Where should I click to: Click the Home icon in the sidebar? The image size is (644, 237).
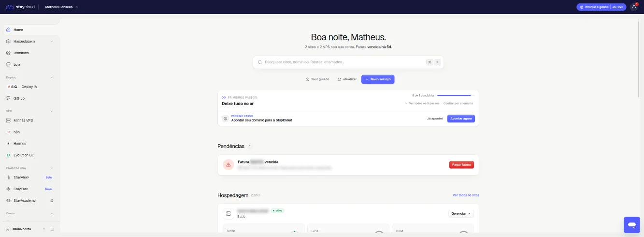tap(8, 30)
